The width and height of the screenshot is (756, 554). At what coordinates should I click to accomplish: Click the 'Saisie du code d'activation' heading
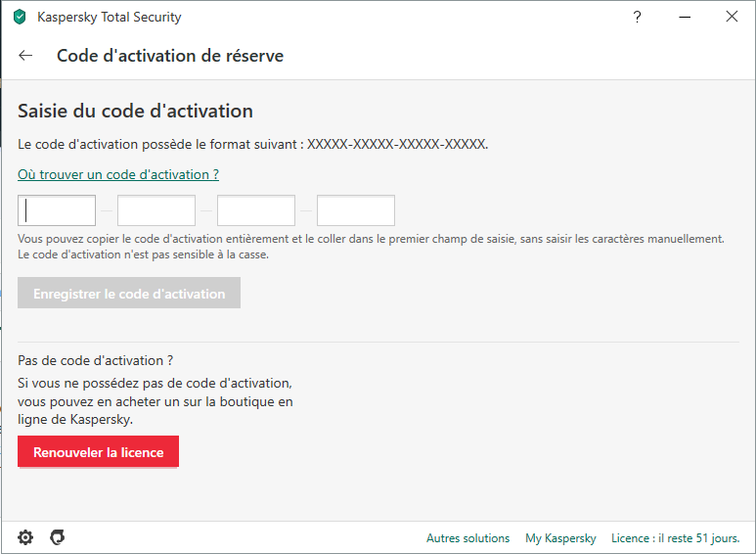[136, 111]
